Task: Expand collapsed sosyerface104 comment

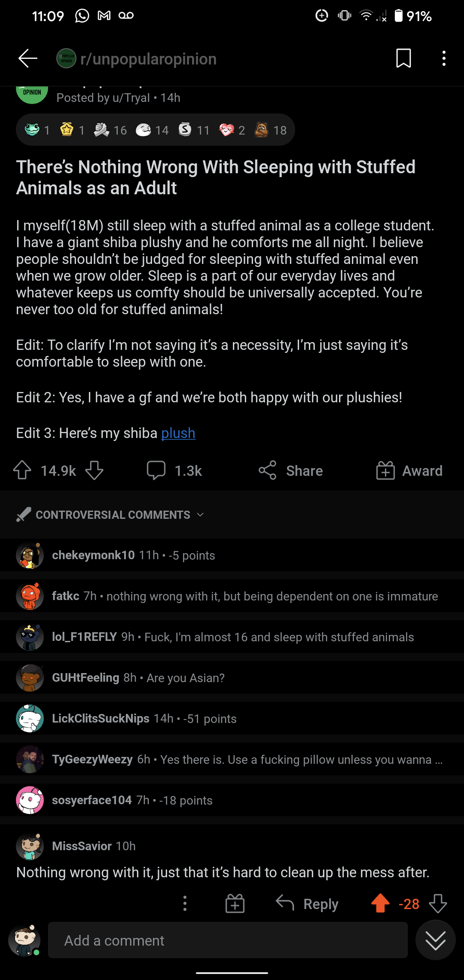Action: (x=132, y=800)
